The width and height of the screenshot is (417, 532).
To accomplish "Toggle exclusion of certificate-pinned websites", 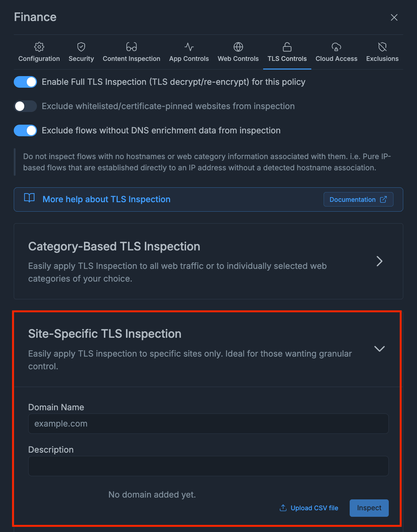I will pyautogui.click(x=25, y=106).
